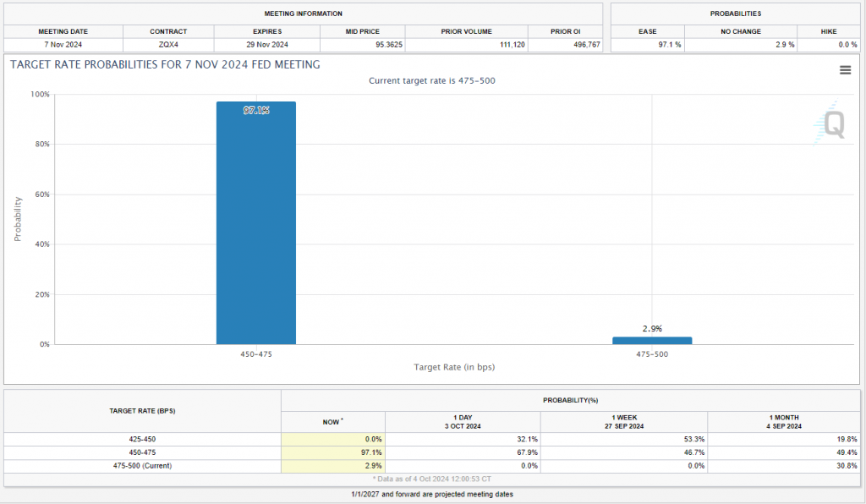
Task: Select the 1 MONTH 4 Sep 2024 header
Action: [x=784, y=421]
